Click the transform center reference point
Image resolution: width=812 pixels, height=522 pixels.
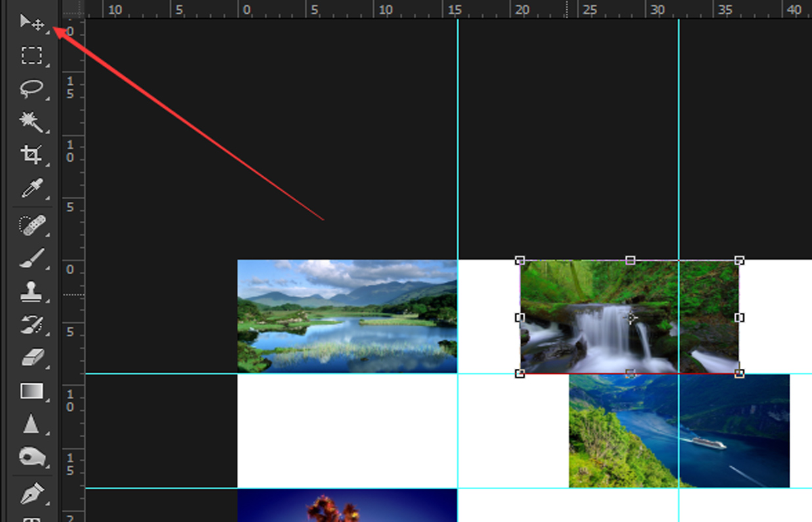point(631,318)
